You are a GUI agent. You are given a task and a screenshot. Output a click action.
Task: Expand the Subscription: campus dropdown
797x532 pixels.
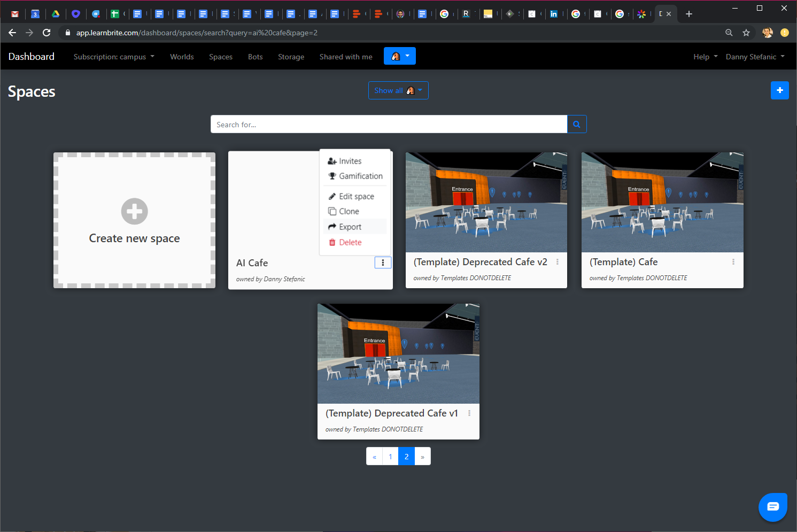click(x=114, y=57)
